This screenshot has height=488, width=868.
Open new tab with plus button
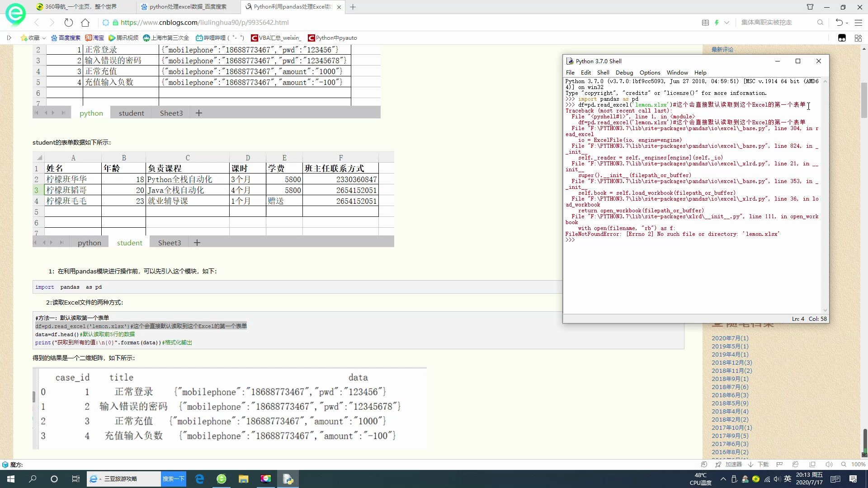click(x=353, y=7)
